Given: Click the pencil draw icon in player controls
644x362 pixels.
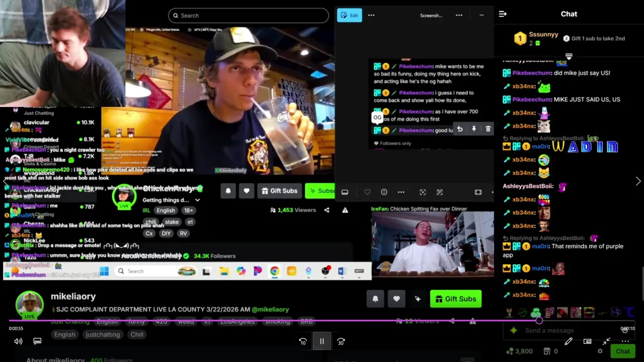Looking at the screenshot, I should tap(569, 341).
